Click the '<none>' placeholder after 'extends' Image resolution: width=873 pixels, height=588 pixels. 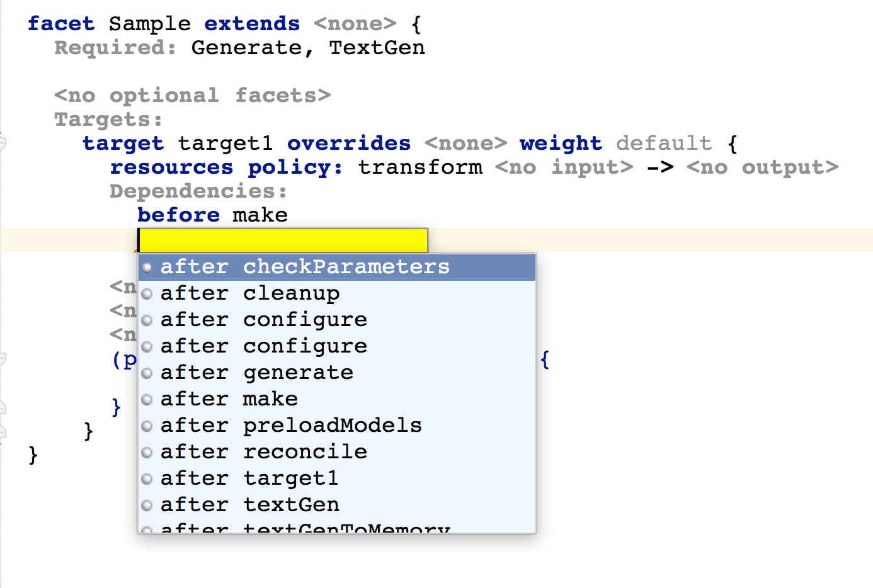tap(355, 24)
